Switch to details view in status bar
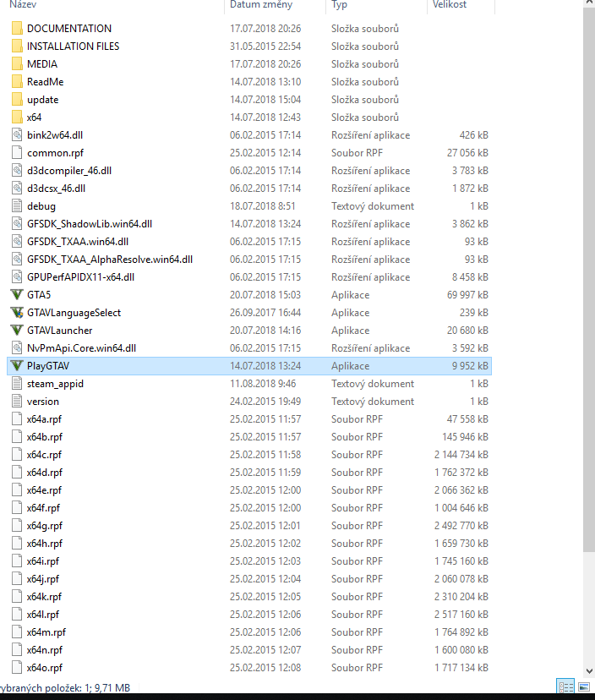The image size is (595, 700). 565,687
